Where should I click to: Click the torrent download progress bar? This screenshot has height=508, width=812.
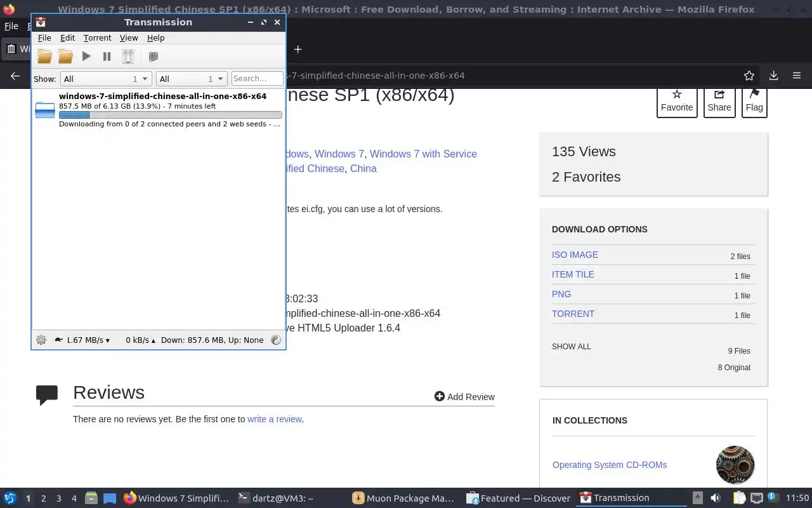170,115
